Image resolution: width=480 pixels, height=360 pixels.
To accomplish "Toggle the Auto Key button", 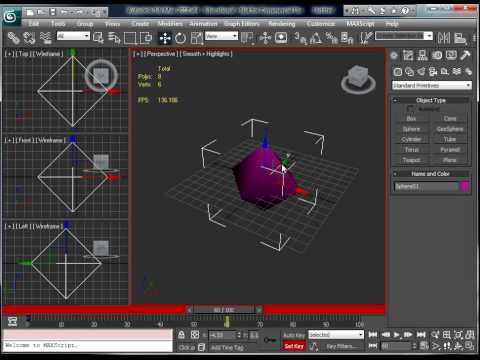I will [x=294, y=335].
